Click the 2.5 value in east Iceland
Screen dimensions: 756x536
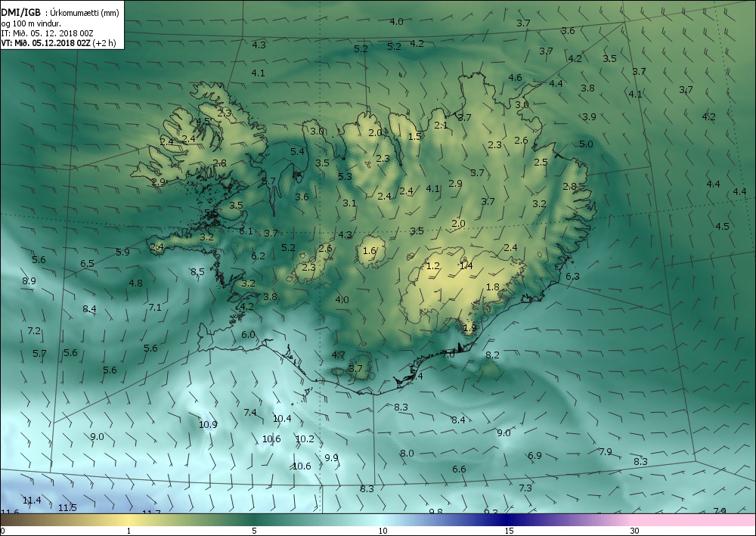541,163
